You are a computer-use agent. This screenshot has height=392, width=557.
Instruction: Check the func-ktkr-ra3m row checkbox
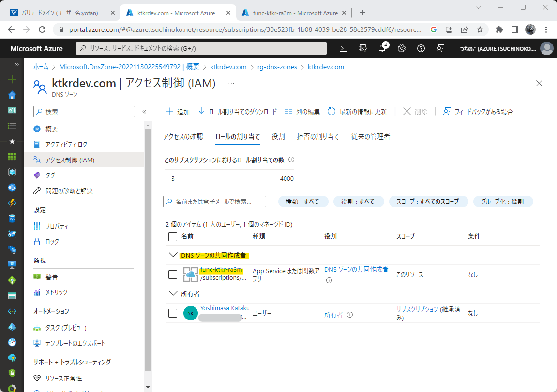click(173, 274)
